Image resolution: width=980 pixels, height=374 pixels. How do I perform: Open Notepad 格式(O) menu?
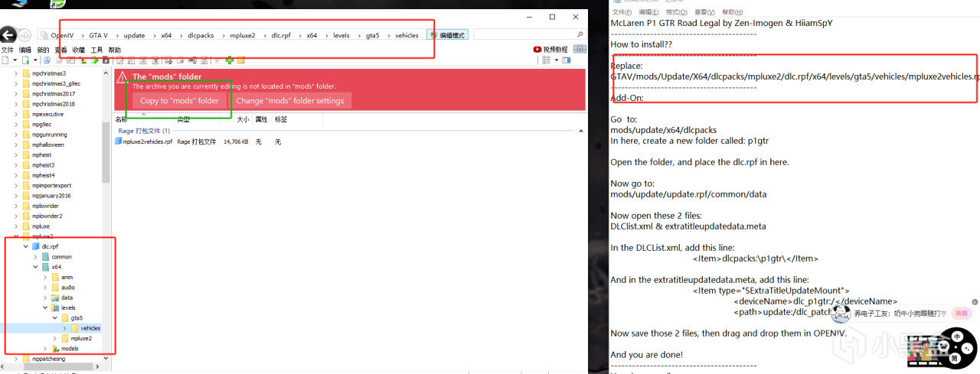(x=678, y=12)
